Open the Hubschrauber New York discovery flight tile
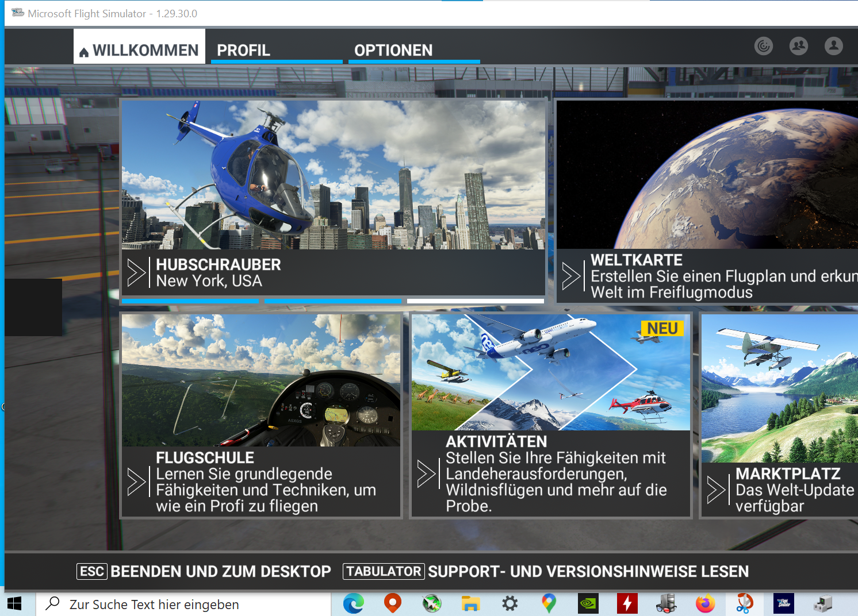 (333, 198)
